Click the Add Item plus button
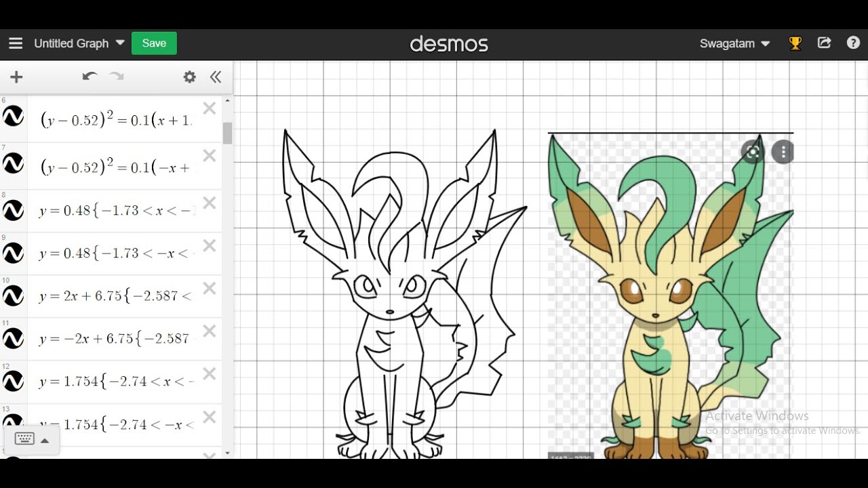 click(16, 77)
